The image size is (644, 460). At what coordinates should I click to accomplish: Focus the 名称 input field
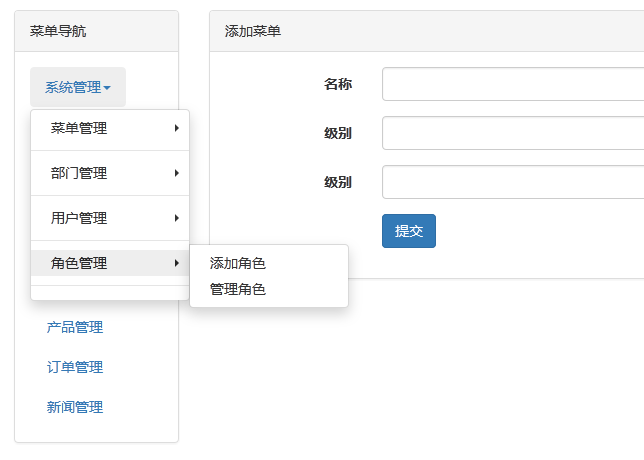(x=513, y=84)
